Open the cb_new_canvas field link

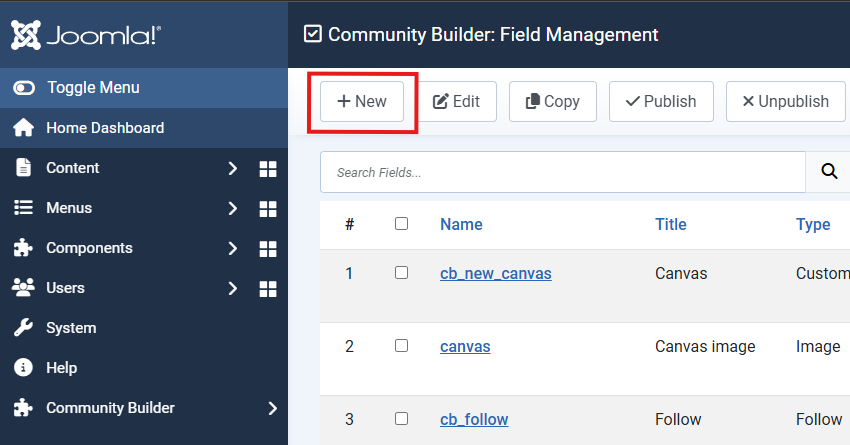495,274
